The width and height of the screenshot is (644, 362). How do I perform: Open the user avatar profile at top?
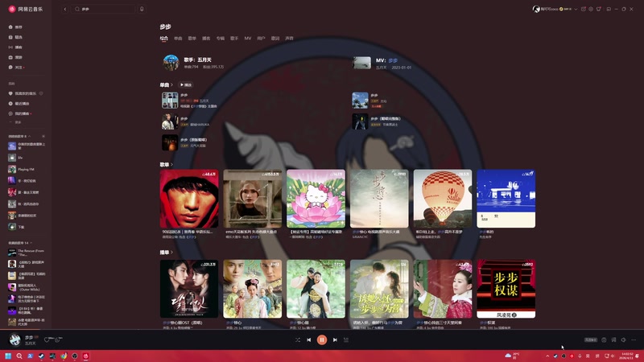pyautogui.click(x=536, y=9)
